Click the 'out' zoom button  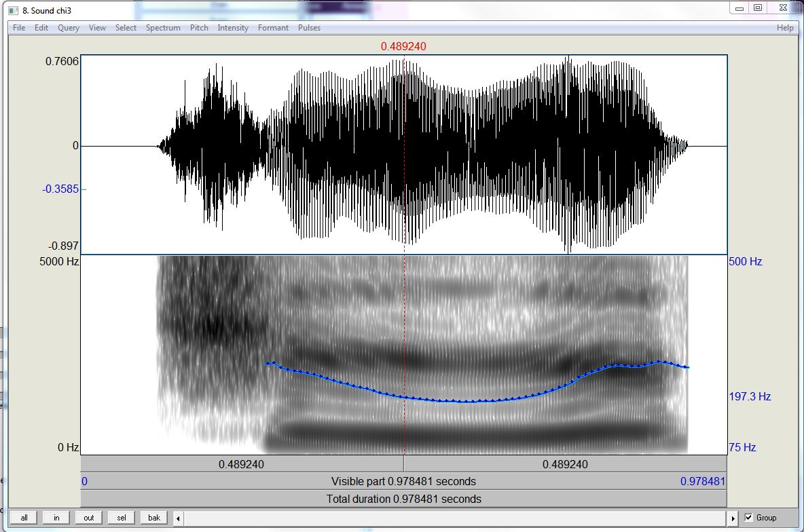point(89,518)
